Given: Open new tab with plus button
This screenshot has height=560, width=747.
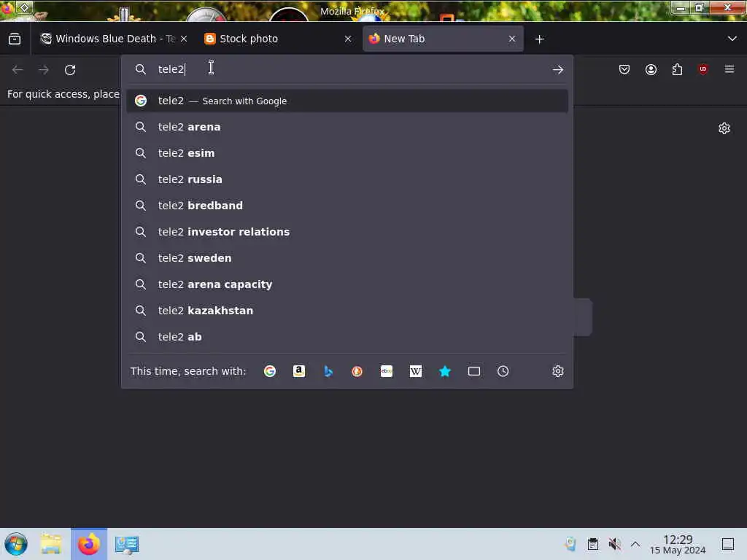Looking at the screenshot, I should [539, 39].
